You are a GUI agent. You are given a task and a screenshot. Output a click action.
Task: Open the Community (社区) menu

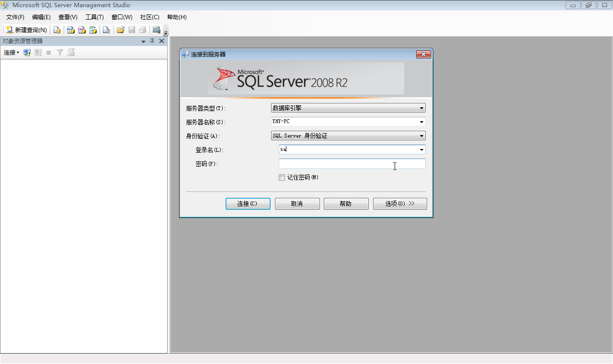tap(150, 17)
